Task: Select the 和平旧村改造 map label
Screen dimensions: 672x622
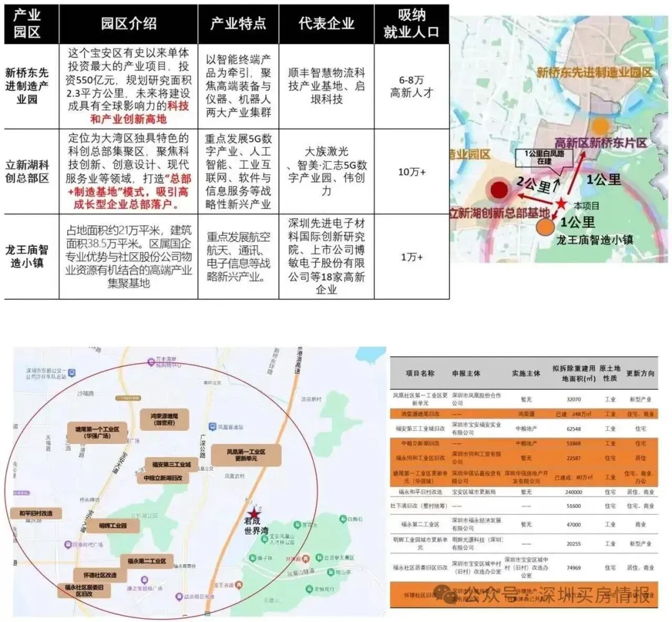Action: [36, 513]
